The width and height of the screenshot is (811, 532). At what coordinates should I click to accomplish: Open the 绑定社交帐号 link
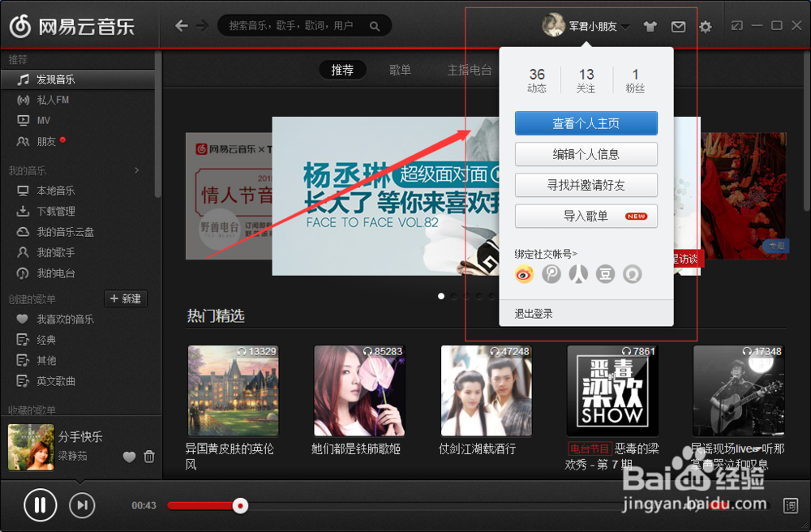546,254
